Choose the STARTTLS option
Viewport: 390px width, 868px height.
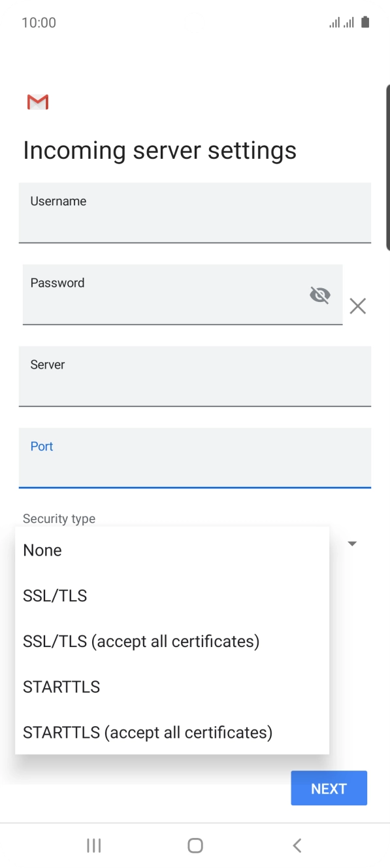[x=172, y=687]
